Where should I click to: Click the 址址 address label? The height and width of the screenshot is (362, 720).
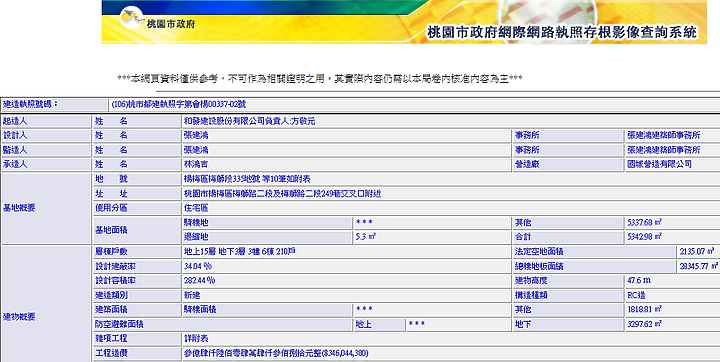111,193
